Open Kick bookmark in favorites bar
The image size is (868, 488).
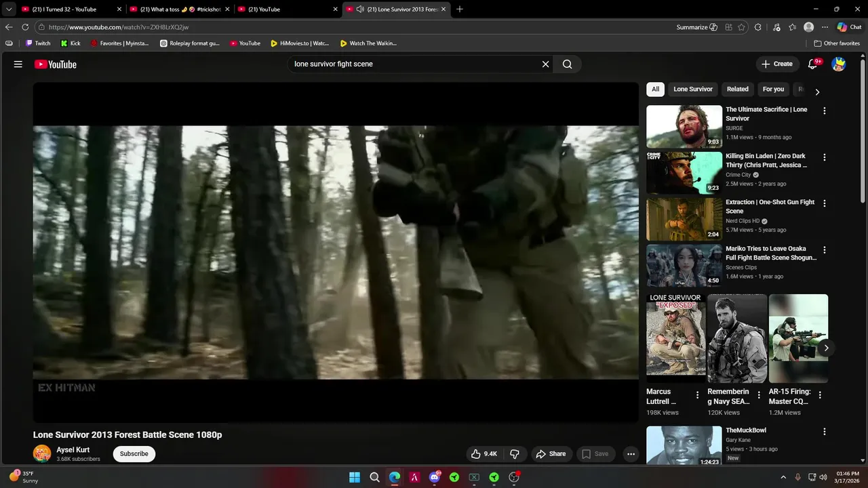pos(71,43)
